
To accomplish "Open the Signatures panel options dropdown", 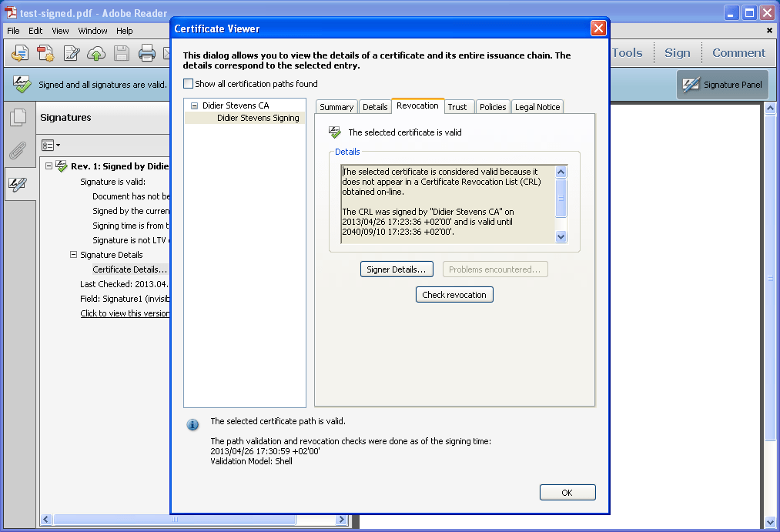I will tap(51, 145).
